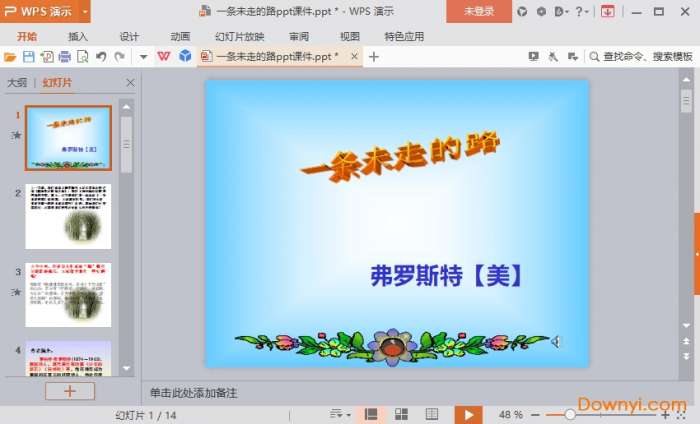Select slide 3 thumbnail
This screenshot has height=424, width=700.
click(68, 295)
